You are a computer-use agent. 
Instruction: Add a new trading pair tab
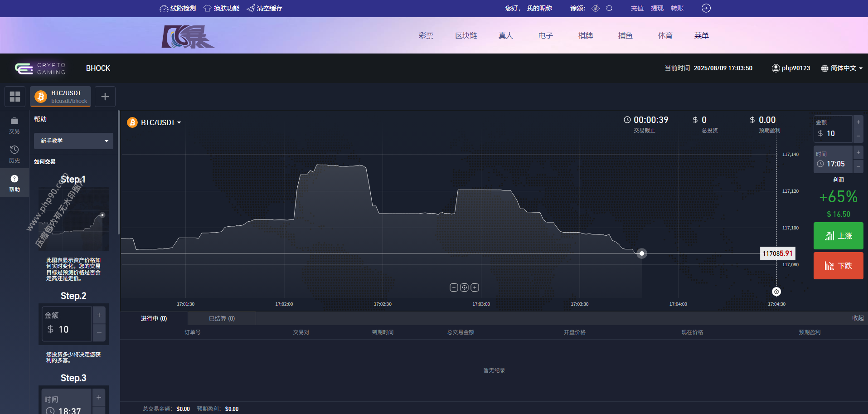[x=105, y=97]
